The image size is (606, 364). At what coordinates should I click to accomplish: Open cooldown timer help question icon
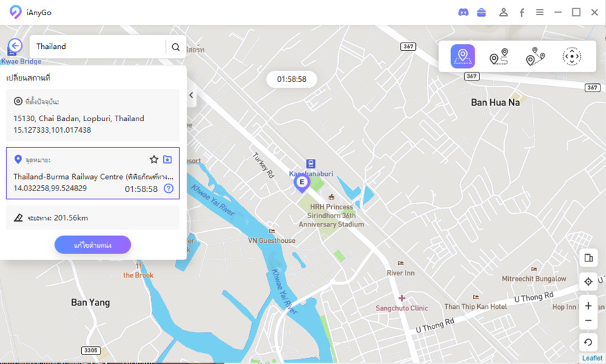pyautogui.click(x=169, y=189)
